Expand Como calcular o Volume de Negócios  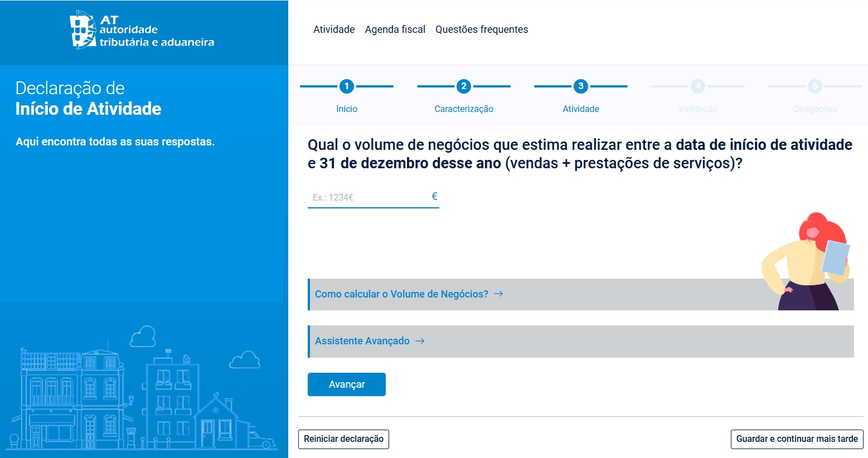(401, 294)
